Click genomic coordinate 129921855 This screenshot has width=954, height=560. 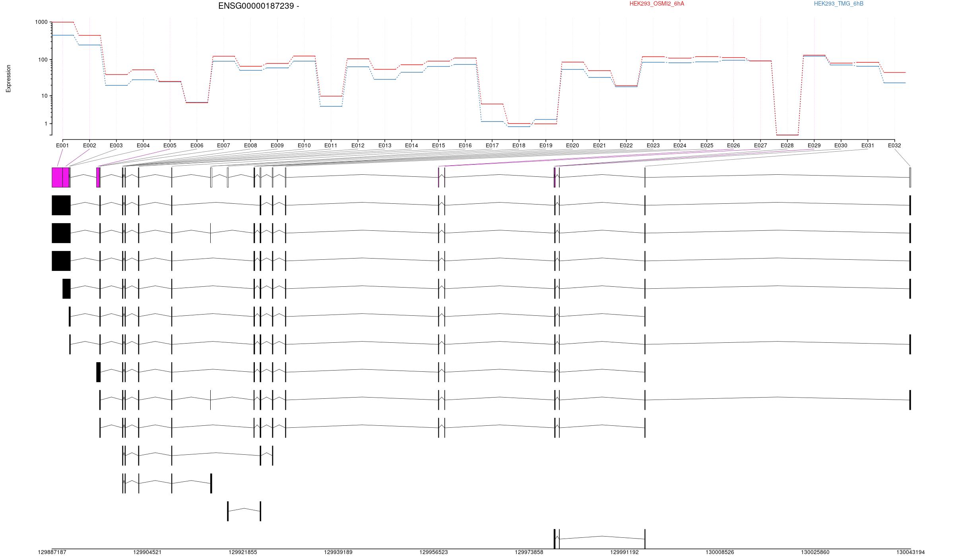coord(243,552)
